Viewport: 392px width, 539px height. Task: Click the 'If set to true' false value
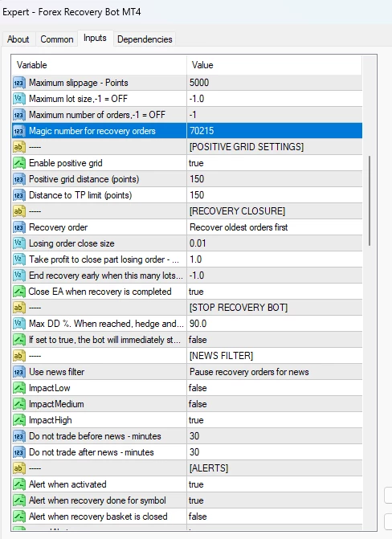pos(275,340)
